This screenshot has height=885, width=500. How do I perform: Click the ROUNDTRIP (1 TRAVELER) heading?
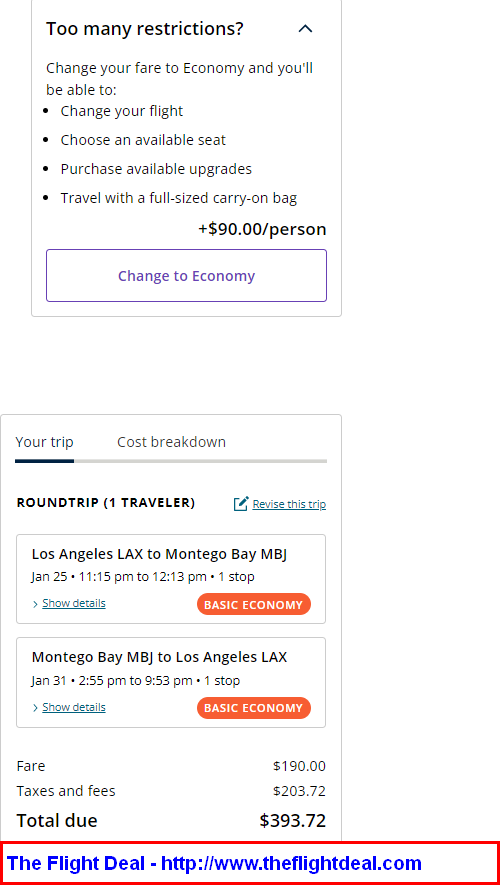click(106, 503)
